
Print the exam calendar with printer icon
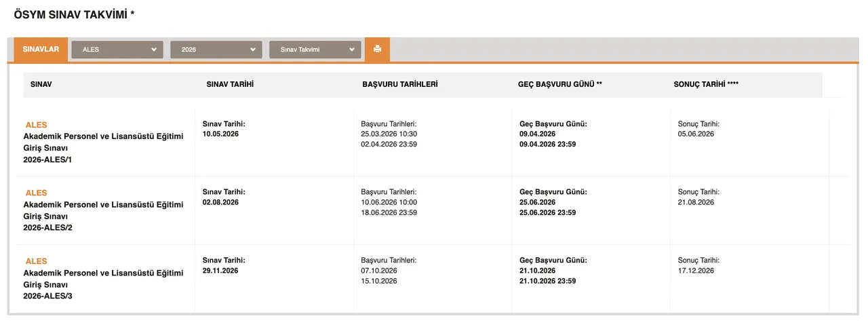coord(377,50)
